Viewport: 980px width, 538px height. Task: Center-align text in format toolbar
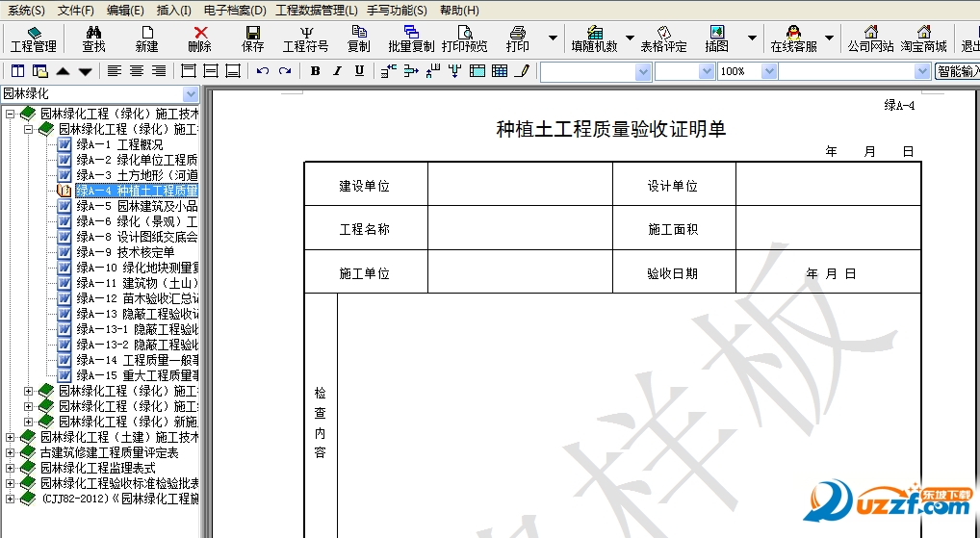point(137,71)
